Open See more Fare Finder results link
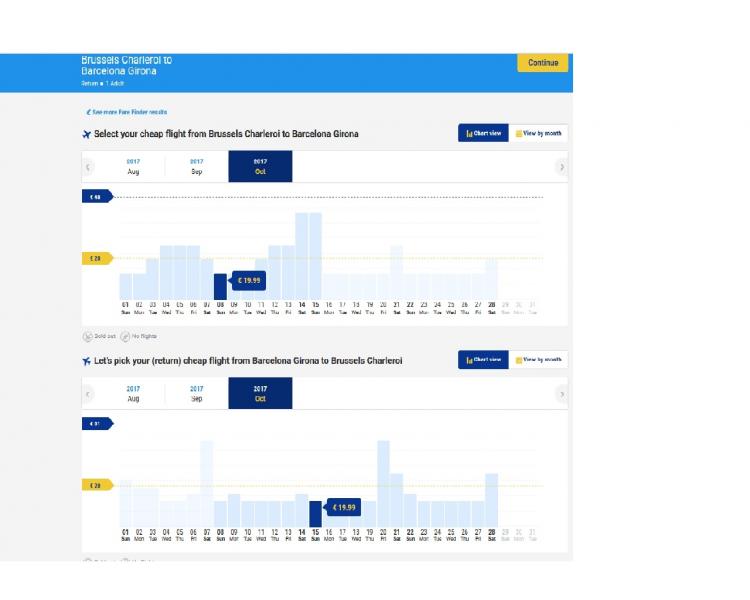This screenshot has height=600, width=750. click(x=127, y=112)
